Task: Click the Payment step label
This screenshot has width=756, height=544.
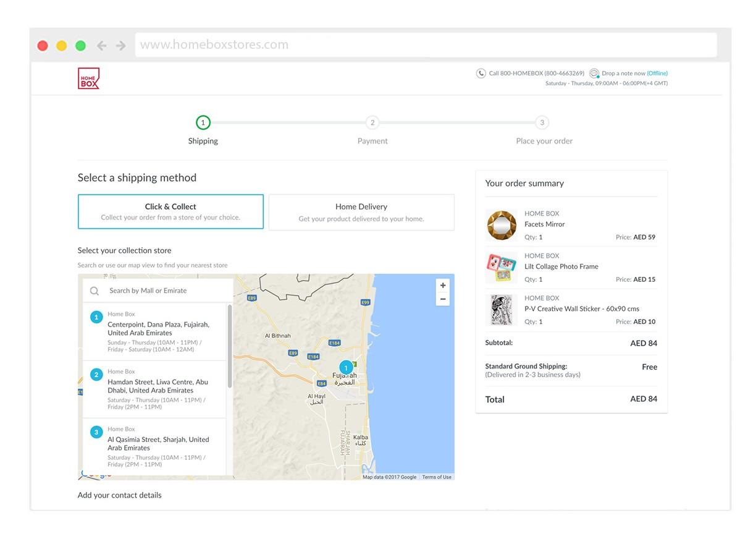Action: pyautogui.click(x=372, y=141)
